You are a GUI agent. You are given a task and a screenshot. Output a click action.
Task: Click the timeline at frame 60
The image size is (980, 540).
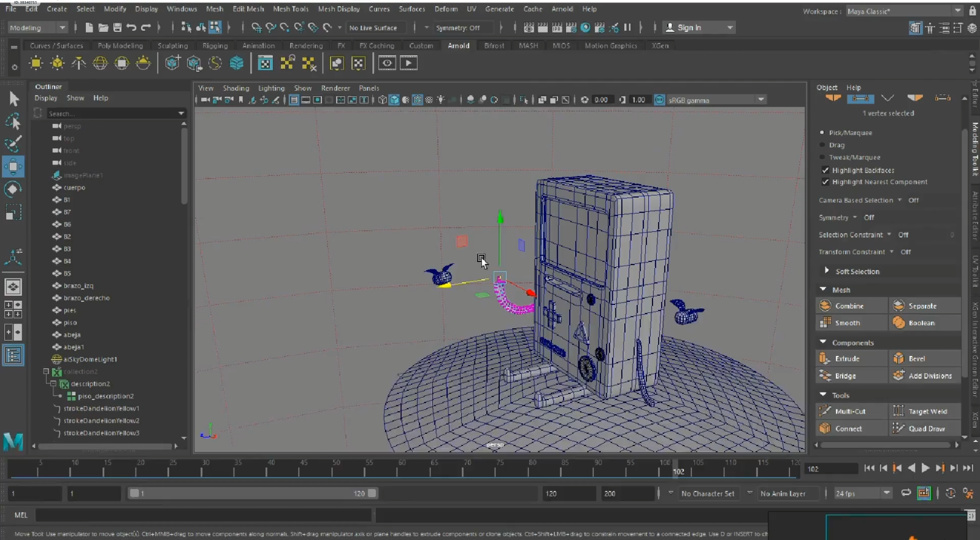click(402, 468)
